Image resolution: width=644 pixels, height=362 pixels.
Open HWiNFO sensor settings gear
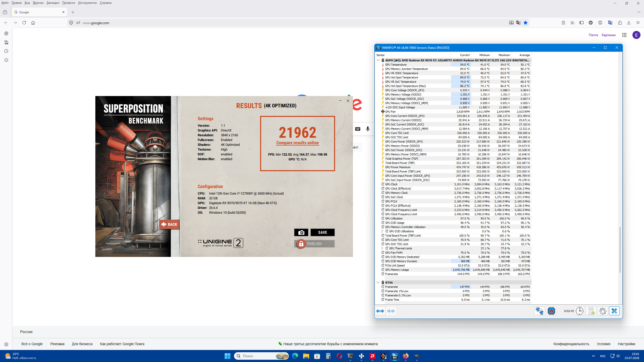(x=602, y=311)
